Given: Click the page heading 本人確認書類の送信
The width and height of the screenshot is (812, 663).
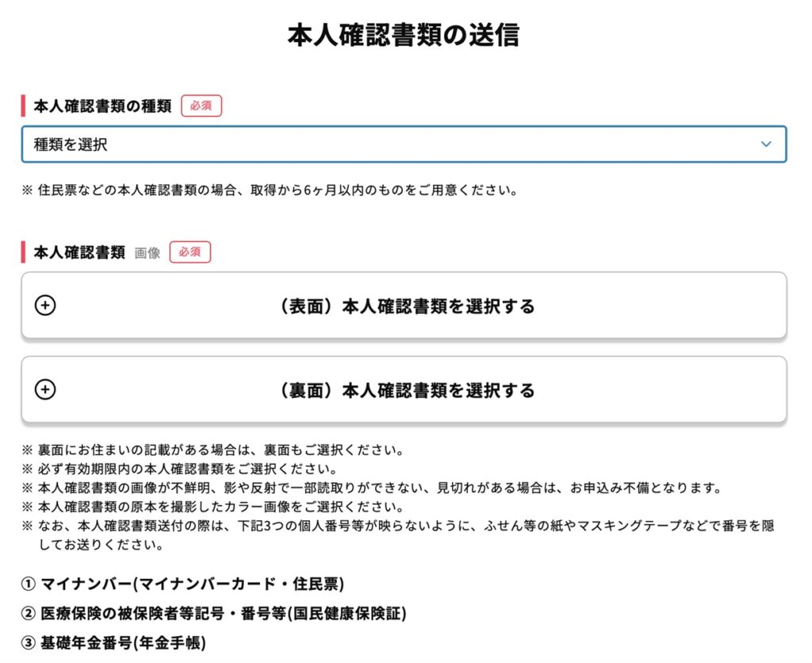Looking at the screenshot, I should point(404,35).
